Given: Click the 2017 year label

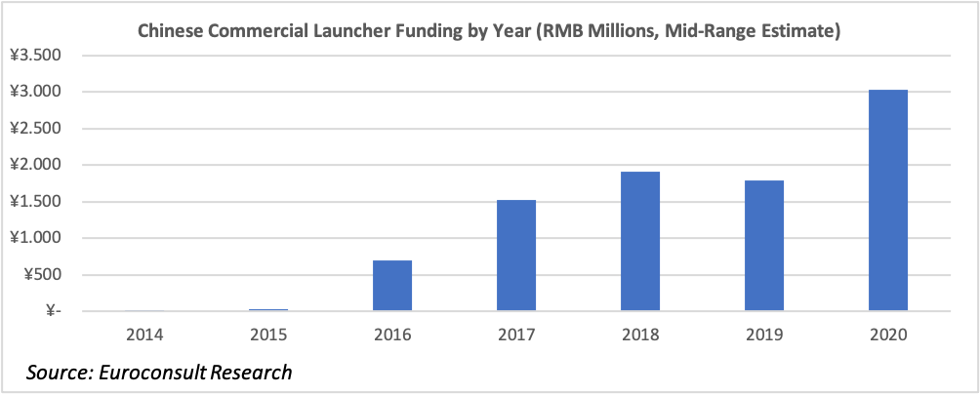Looking at the screenshot, I should point(516,335).
